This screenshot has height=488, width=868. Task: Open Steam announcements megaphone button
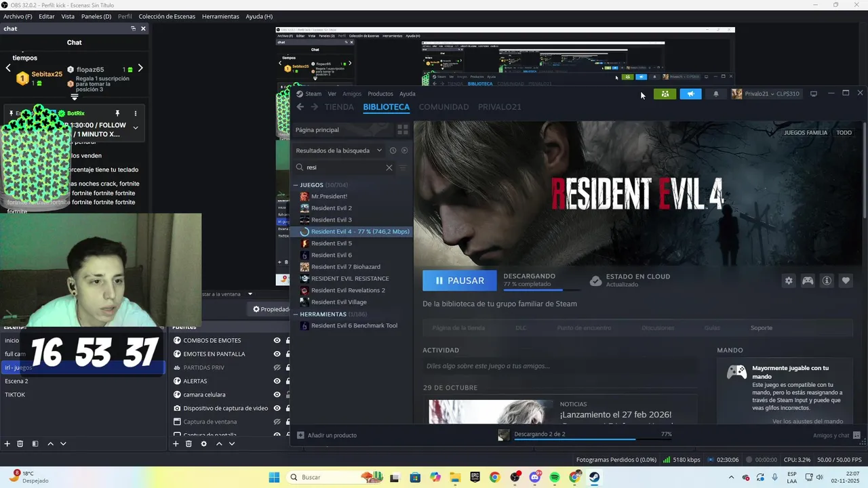click(x=690, y=94)
